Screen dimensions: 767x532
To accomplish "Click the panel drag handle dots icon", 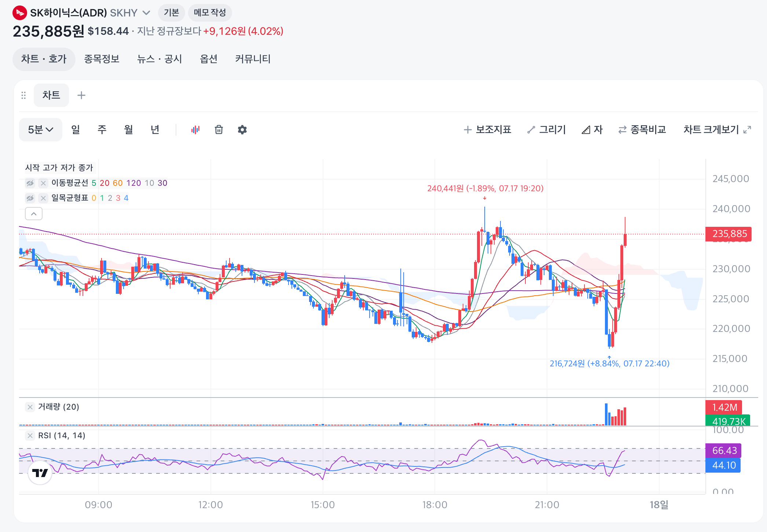I will point(23,95).
